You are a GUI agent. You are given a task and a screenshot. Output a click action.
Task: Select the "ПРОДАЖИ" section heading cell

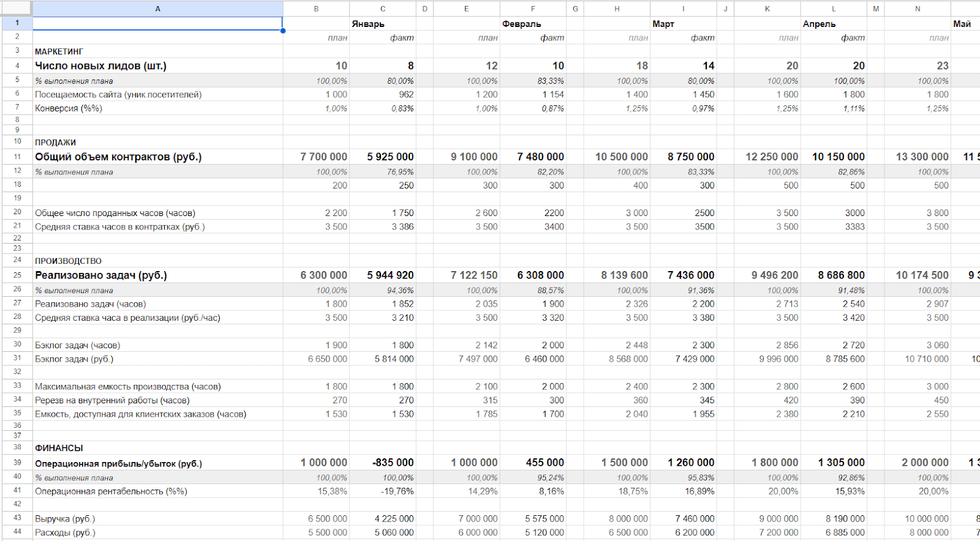point(157,142)
